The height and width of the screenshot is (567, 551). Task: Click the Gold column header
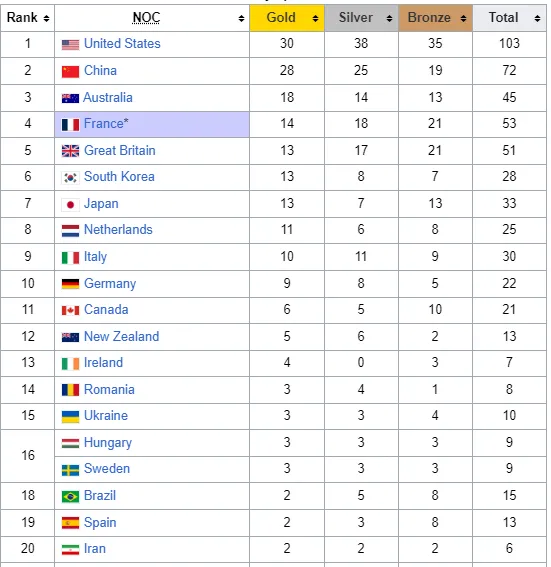(x=287, y=18)
